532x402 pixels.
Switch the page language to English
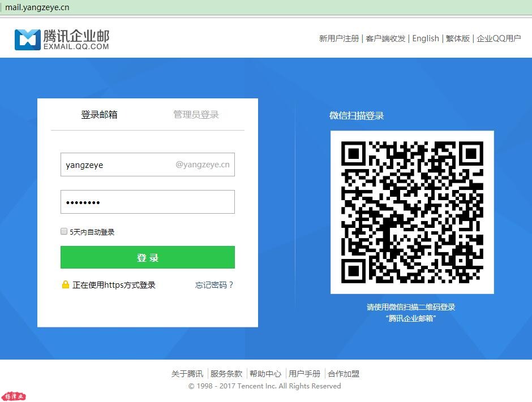pyautogui.click(x=426, y=38)
